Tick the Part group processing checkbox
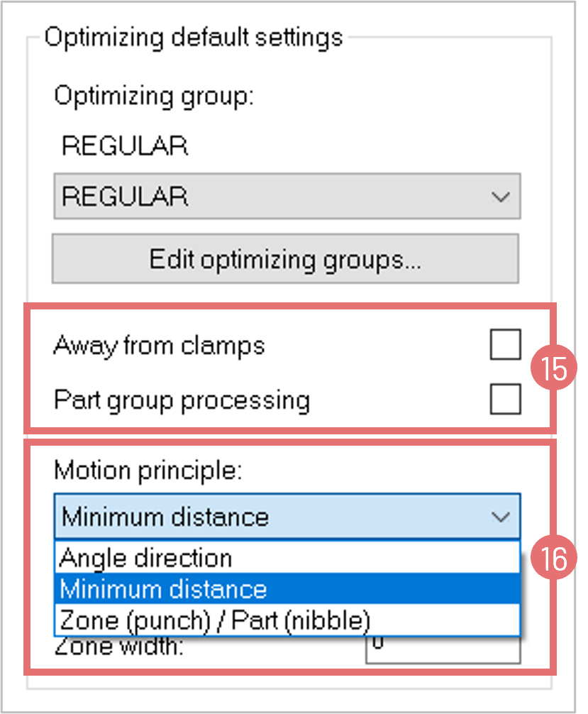Image resolution: width=588 pixels, height=714 pixels. (505, 399)
